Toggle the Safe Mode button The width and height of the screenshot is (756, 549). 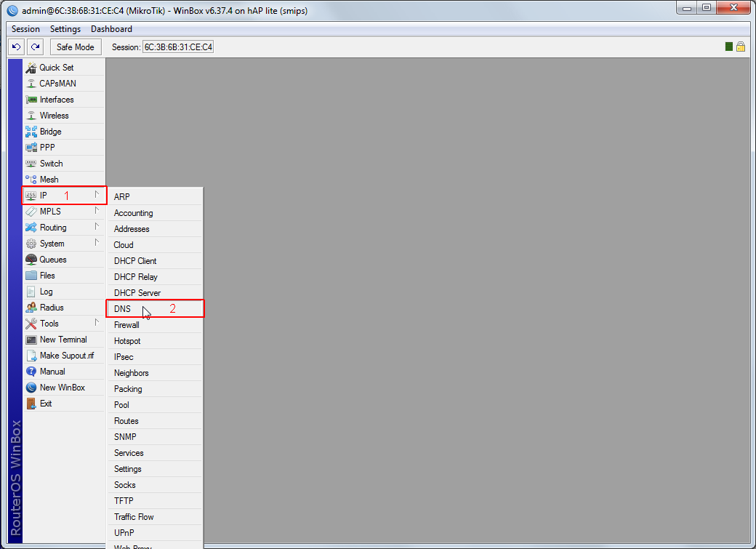click(x=76, y=47)
